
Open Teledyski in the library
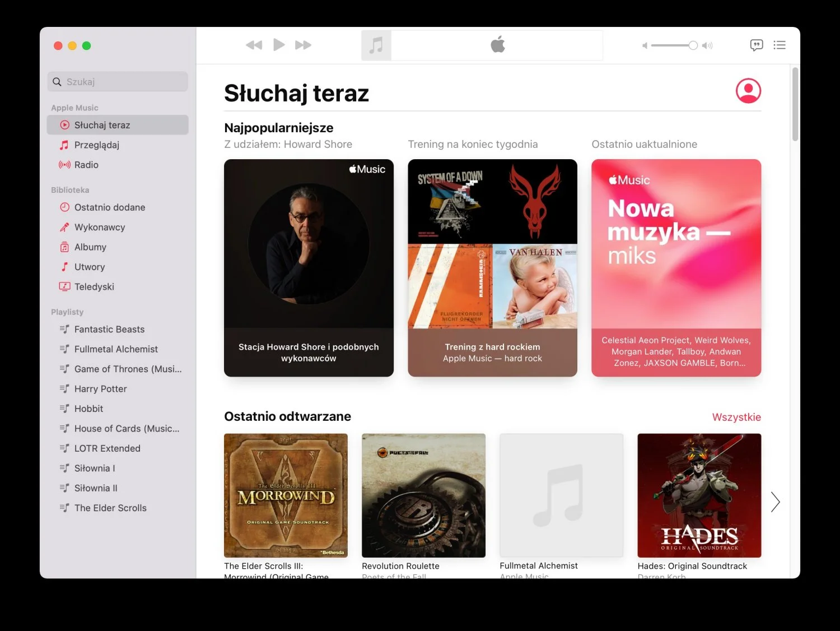point(118,287)
